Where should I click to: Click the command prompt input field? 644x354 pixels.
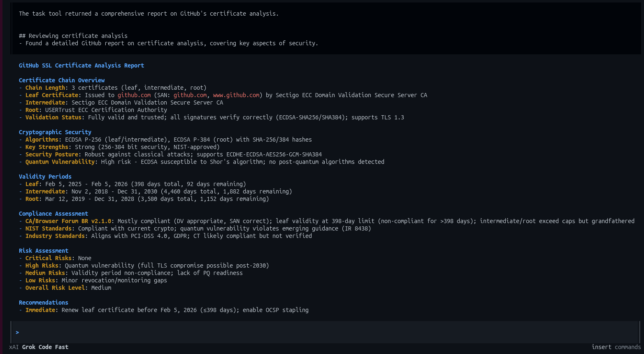(x=325, y=332)
